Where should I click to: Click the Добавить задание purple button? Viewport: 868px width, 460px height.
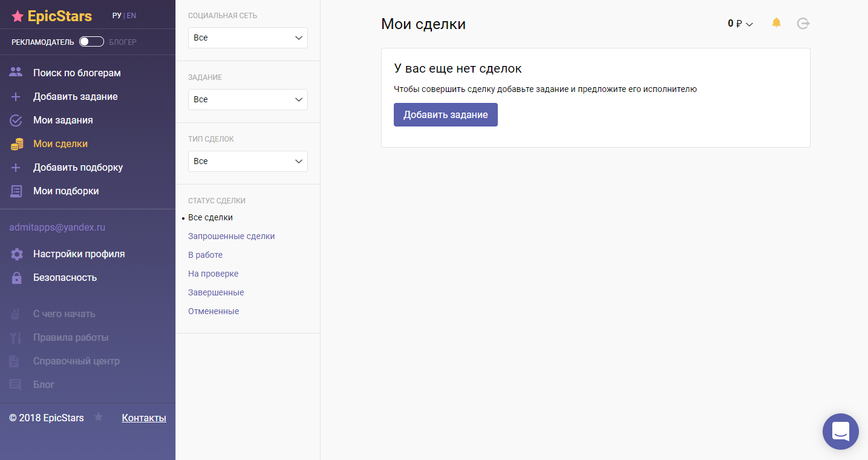pos(446,115)
